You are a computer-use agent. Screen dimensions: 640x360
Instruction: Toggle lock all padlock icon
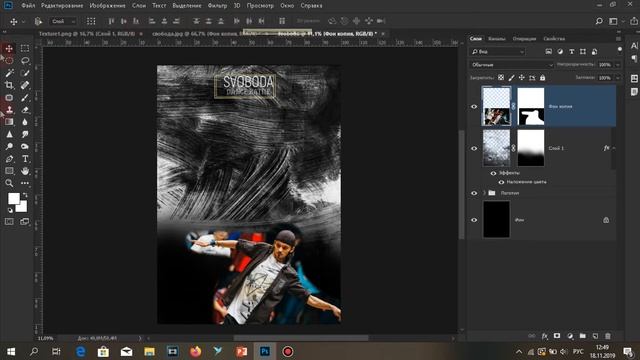[x=542, y=78]
